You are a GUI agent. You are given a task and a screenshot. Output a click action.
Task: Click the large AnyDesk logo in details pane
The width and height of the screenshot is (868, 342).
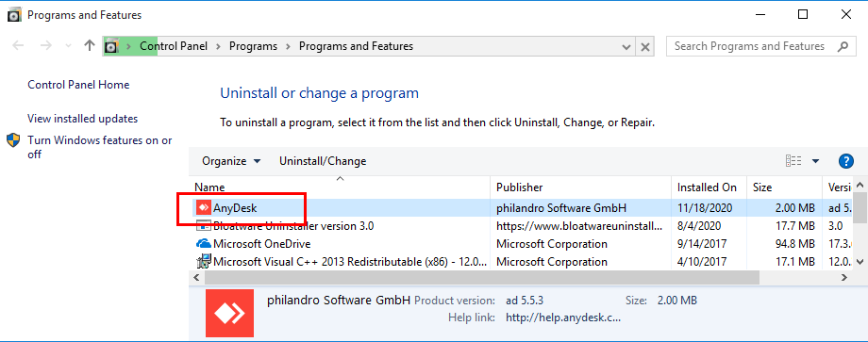point(229,314)
